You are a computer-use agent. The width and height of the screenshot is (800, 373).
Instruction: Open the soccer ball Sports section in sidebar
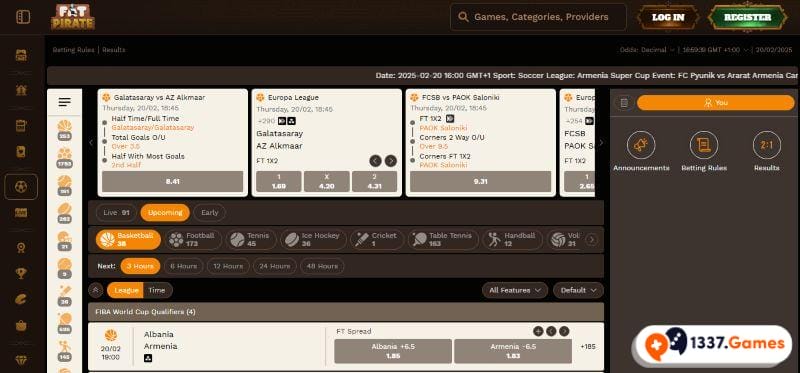[21, 187]
